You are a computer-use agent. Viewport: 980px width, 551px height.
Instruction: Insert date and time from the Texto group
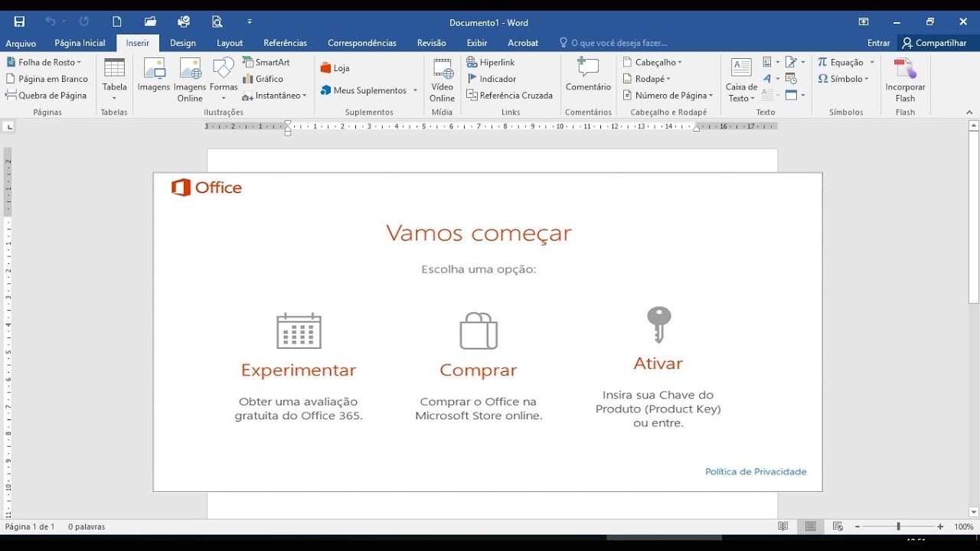click(x=792, y=79)
